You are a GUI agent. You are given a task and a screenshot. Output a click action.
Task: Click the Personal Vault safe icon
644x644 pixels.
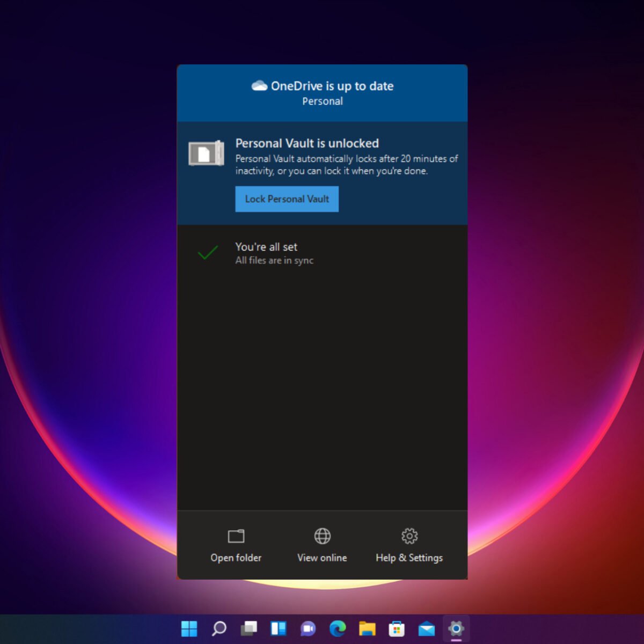coord(207,153)
